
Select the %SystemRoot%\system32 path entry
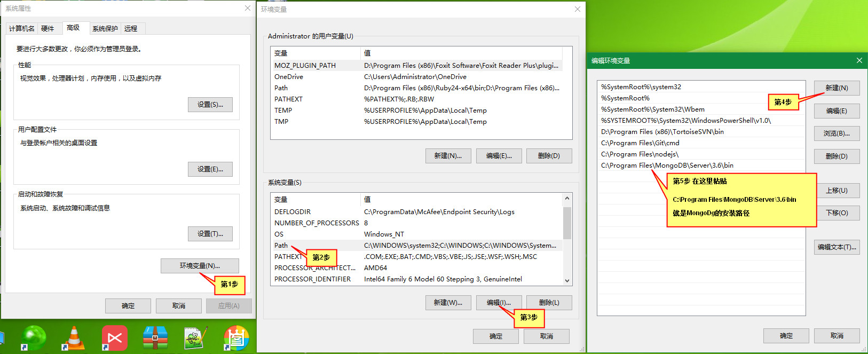coord(701,87)
